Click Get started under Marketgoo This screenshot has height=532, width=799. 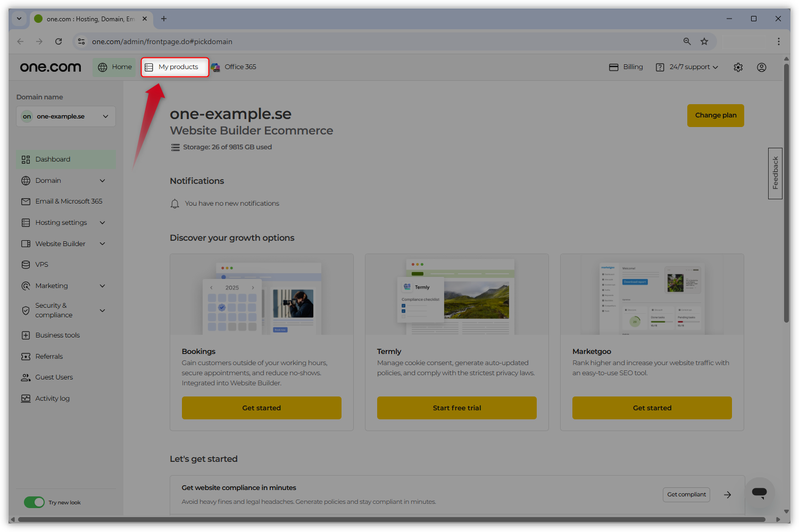[x=652, y=408]
